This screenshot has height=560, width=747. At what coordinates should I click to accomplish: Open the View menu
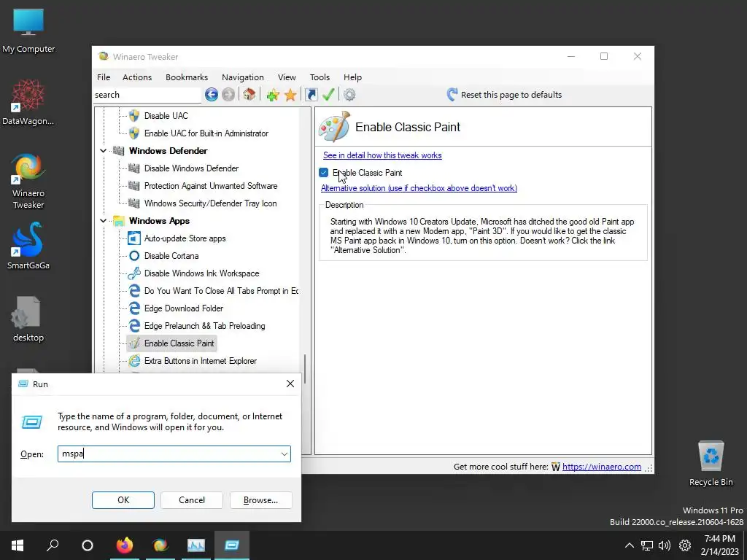(287, 77)
